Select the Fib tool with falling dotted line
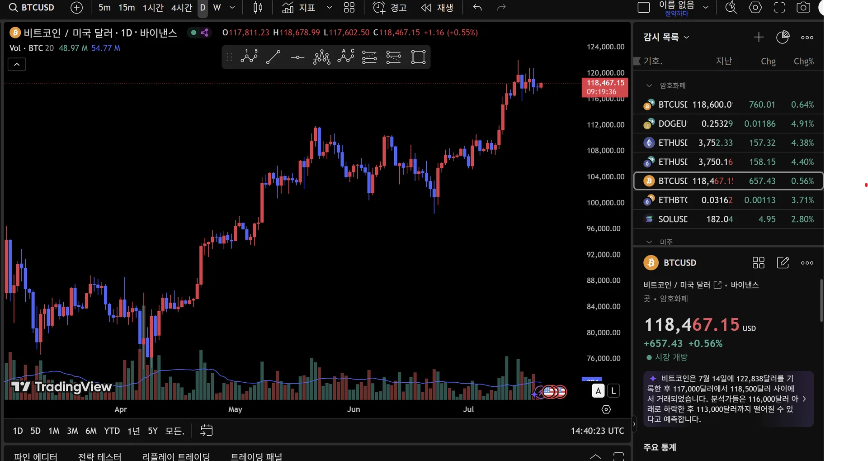Screen dimensions: 868x461 (x=393, y=57)
